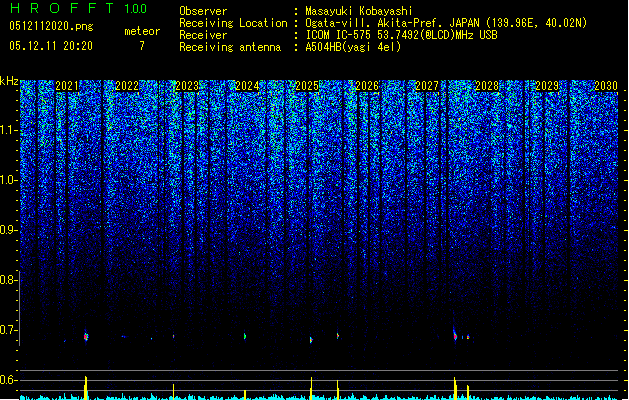629x400 pixels.
Task: Click the 1.0 kHz axis tick label
Action: (9, 180)
